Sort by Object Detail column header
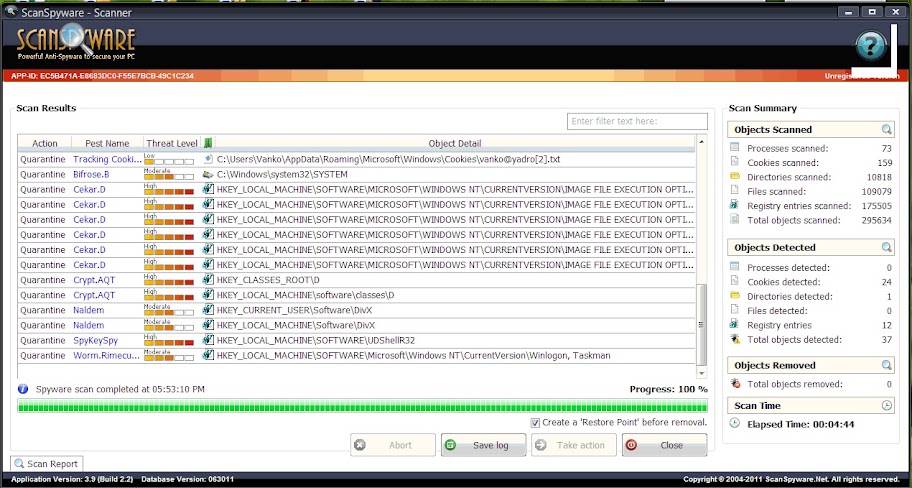This screenshot has width=912, height=488. [x=455, y=143]
